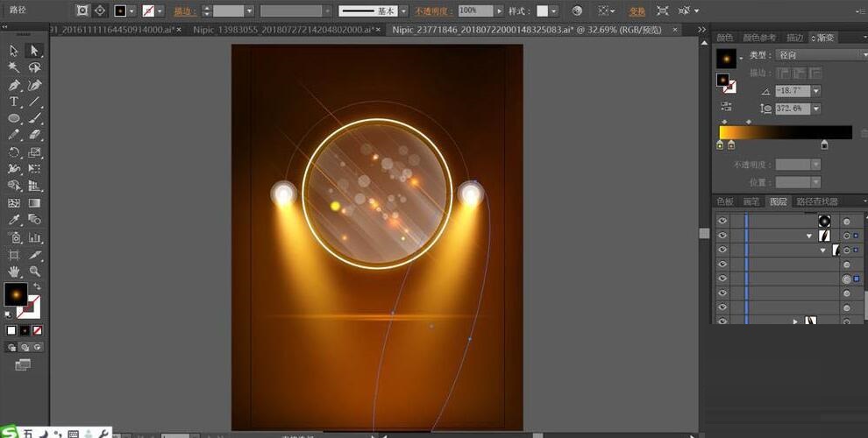Select the Column Graph tool
Image resolution: width=868 pixels, height=438 pixels.
tap(34, 237)
